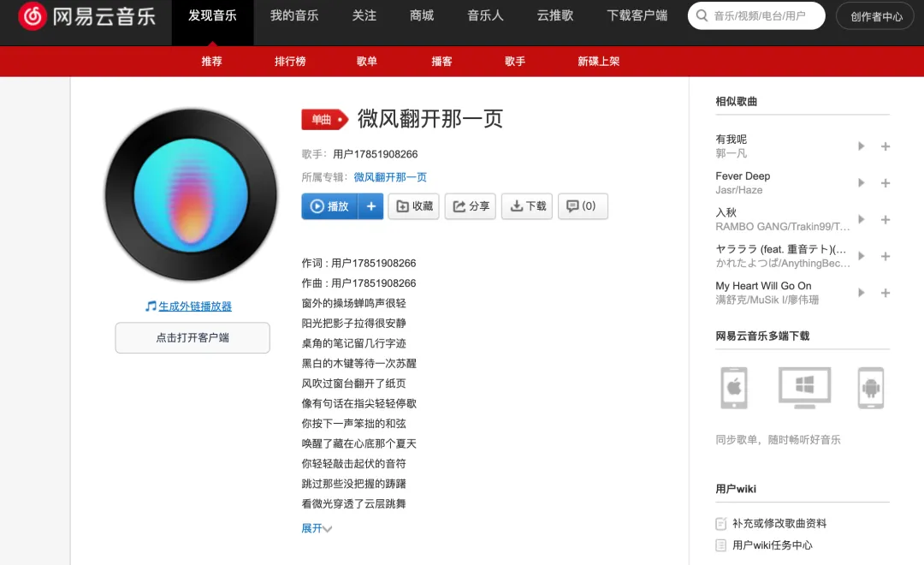Open artists 满舒克/MuSik I/廖伟珊
The width and height of the screenshot is (924, 565).
click(x=767, y=300)
